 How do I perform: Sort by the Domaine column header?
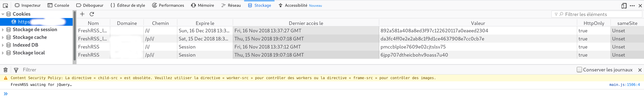pyautogui.click(x=127, y=23)
